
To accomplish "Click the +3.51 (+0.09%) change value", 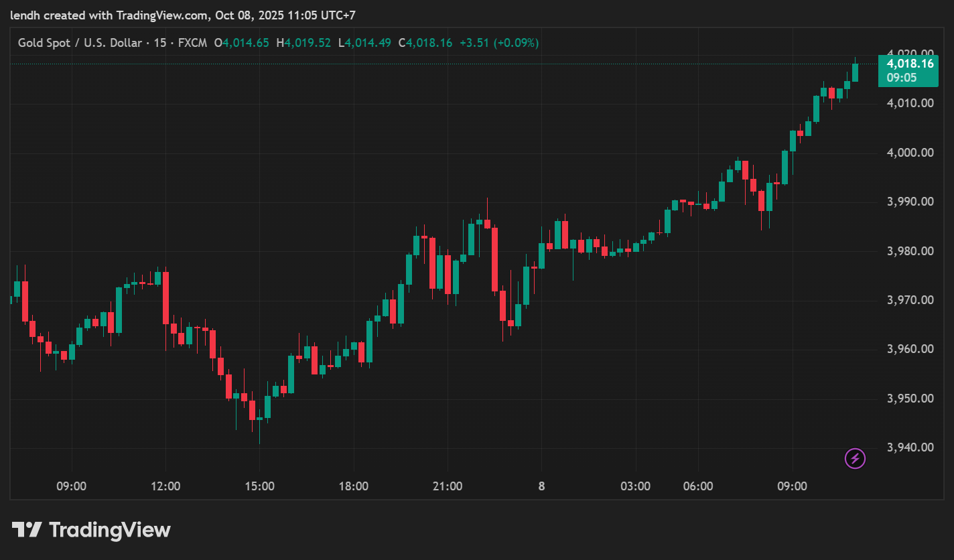I will tap(498, 43).
